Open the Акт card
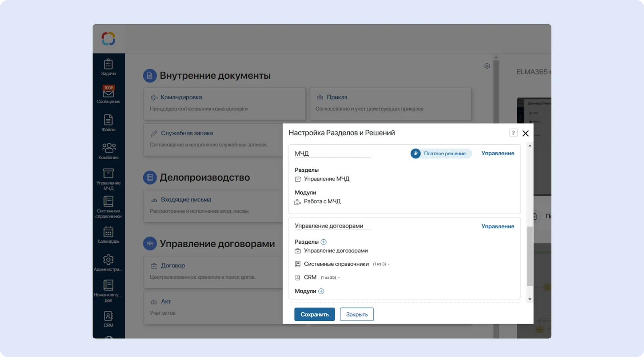 [x=213, y=308]
